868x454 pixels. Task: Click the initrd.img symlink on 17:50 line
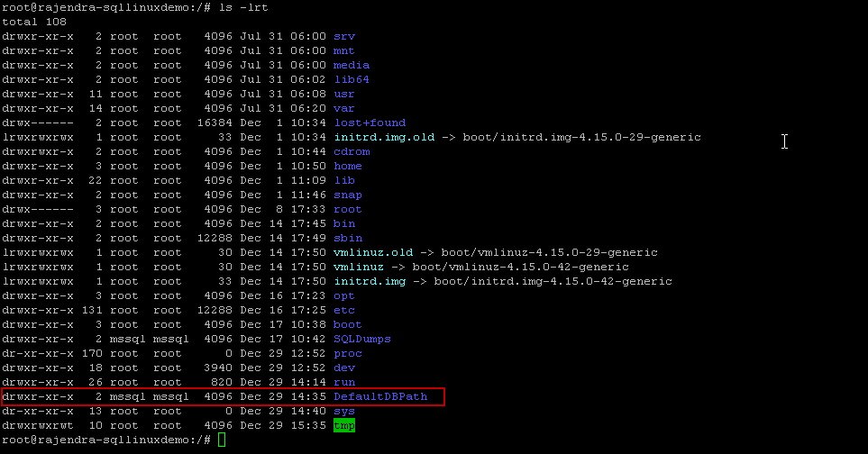(370, 281)
